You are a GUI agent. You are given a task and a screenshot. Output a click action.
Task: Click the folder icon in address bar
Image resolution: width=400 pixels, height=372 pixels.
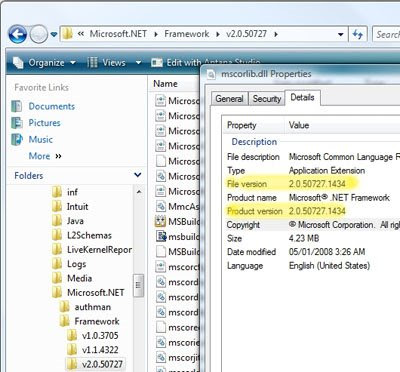point(67,34)
